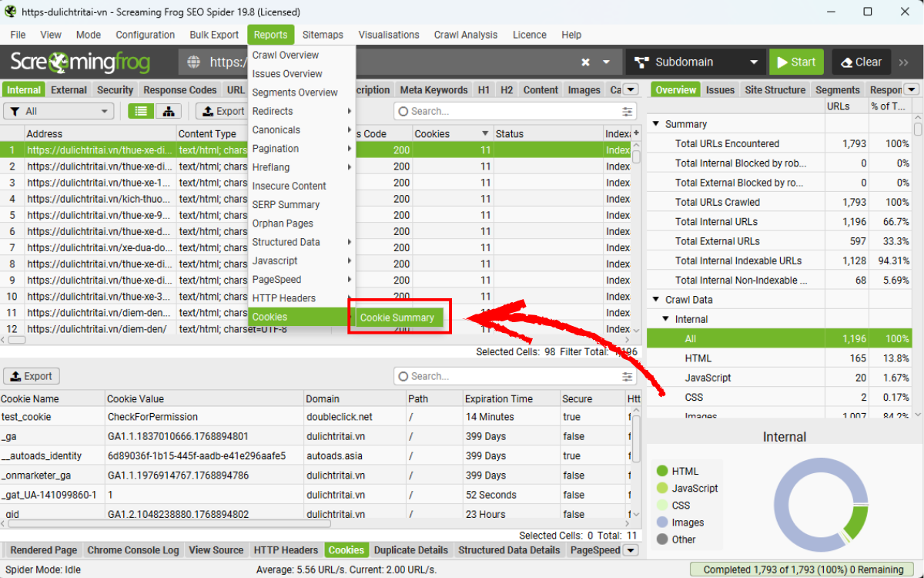The width and height of the screenshot is (924, 578).
Task: Open the All filter dropdown
Action: pos(59,112)
